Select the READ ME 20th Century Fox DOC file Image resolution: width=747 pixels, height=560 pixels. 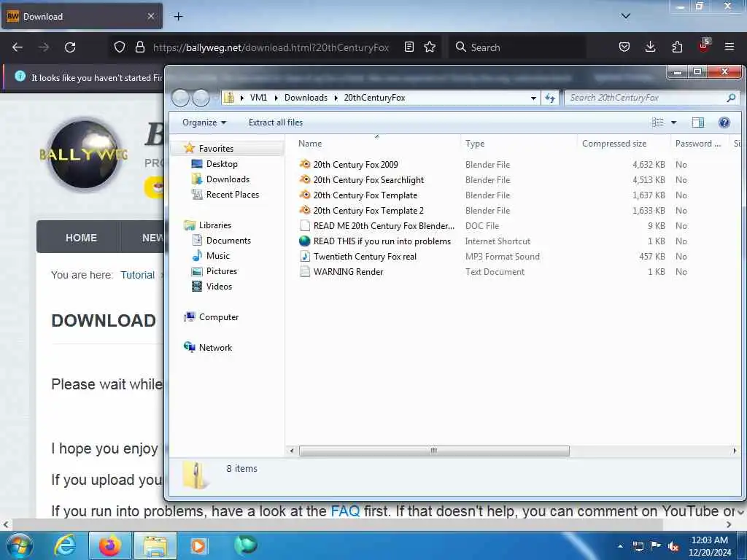point(384,226)
